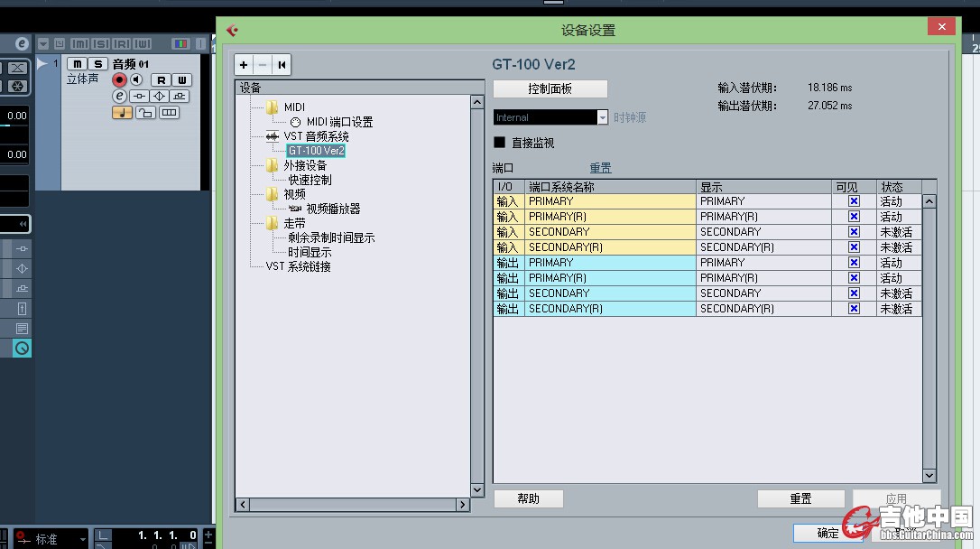This screenshot has height=549, width=980.
Task: Enable record on 音频 01 track
Action: coord(119,80)
